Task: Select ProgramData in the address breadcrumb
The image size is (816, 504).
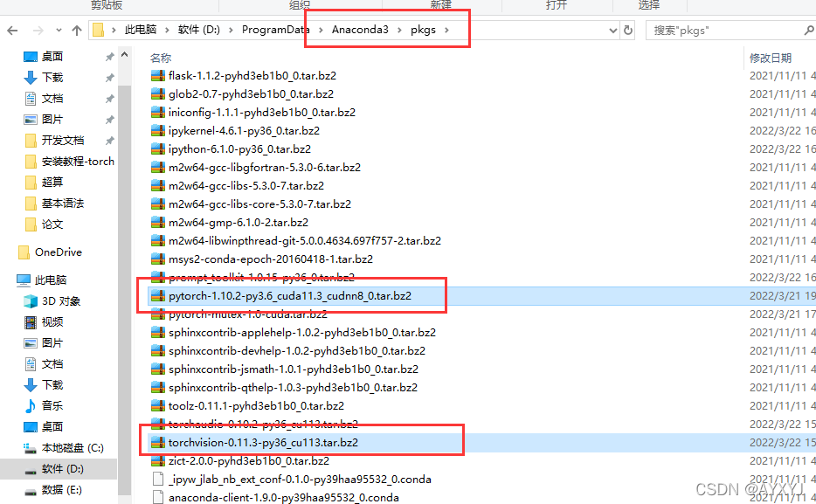Action: 276,30
